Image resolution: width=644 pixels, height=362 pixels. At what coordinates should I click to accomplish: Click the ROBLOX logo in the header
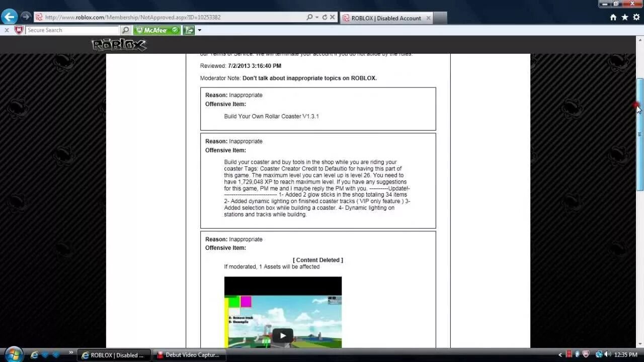tap(119, 45)
